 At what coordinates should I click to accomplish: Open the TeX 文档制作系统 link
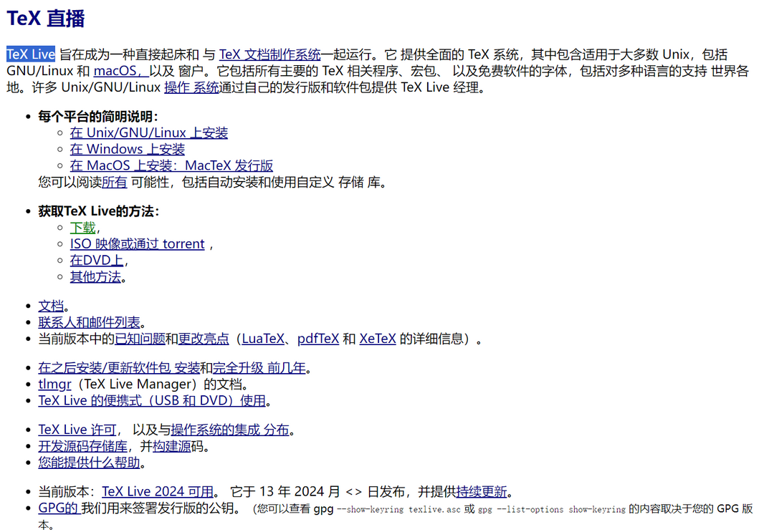point(269,54)
